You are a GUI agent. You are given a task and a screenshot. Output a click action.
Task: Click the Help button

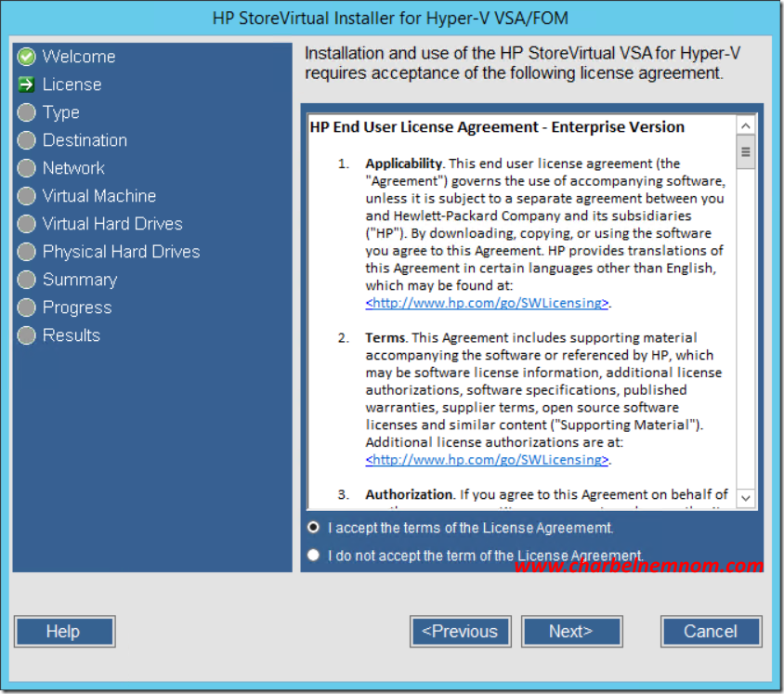65,632
